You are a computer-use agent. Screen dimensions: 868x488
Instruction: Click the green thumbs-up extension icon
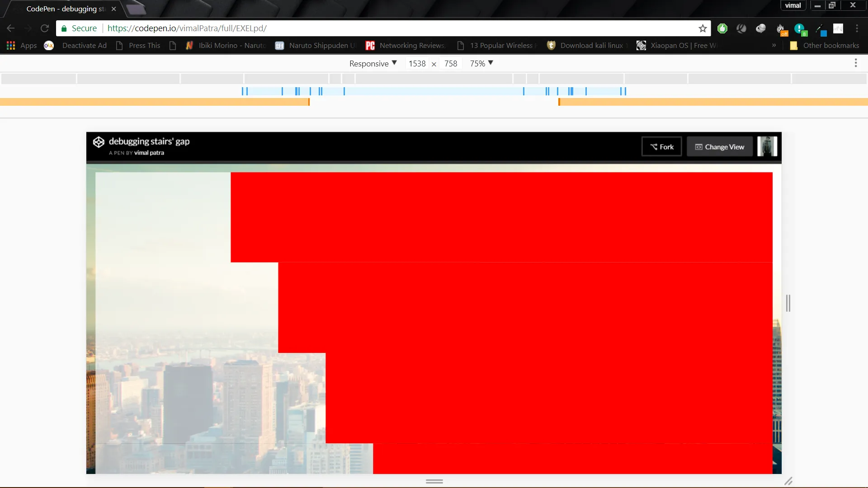722,28
